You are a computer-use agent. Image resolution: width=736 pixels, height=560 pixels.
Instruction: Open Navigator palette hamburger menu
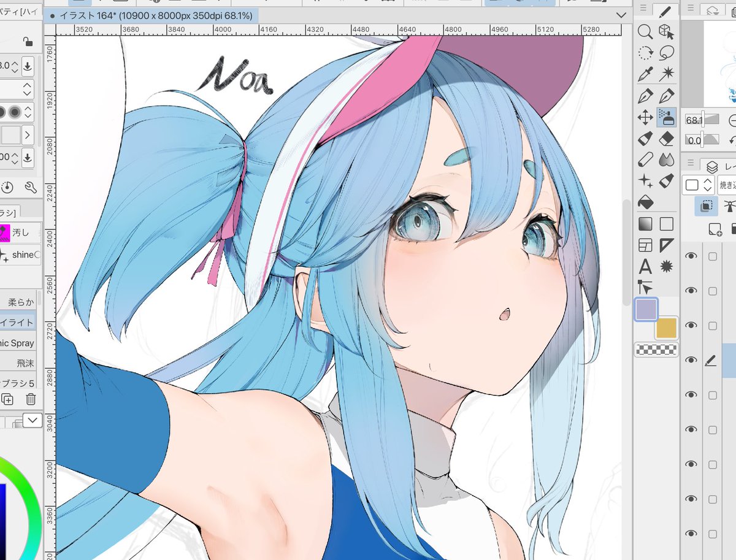point(690,9)
